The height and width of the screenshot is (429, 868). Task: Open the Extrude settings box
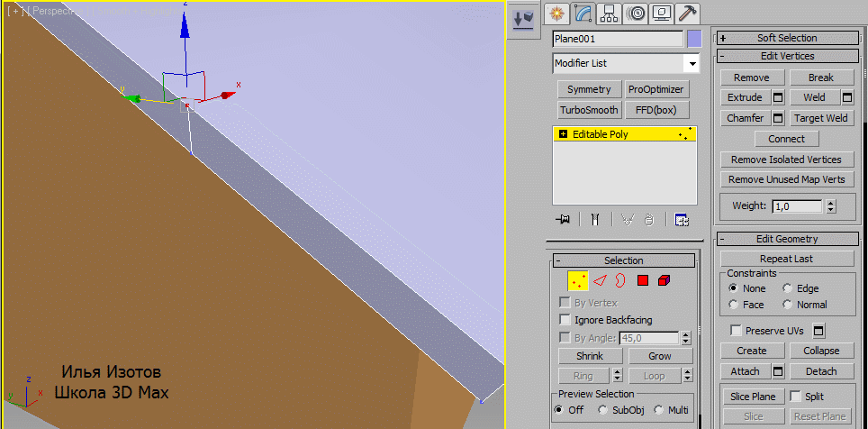coord(778,97)
